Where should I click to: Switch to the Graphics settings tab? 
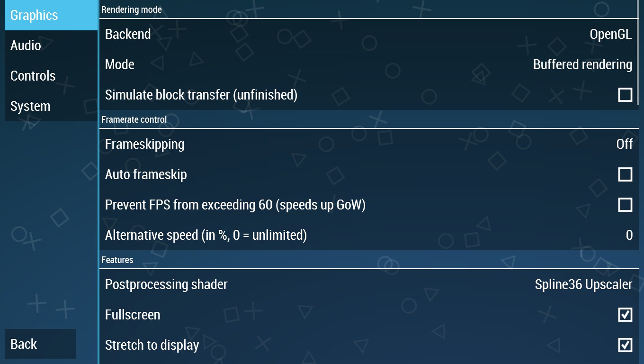tap(51, 15)
